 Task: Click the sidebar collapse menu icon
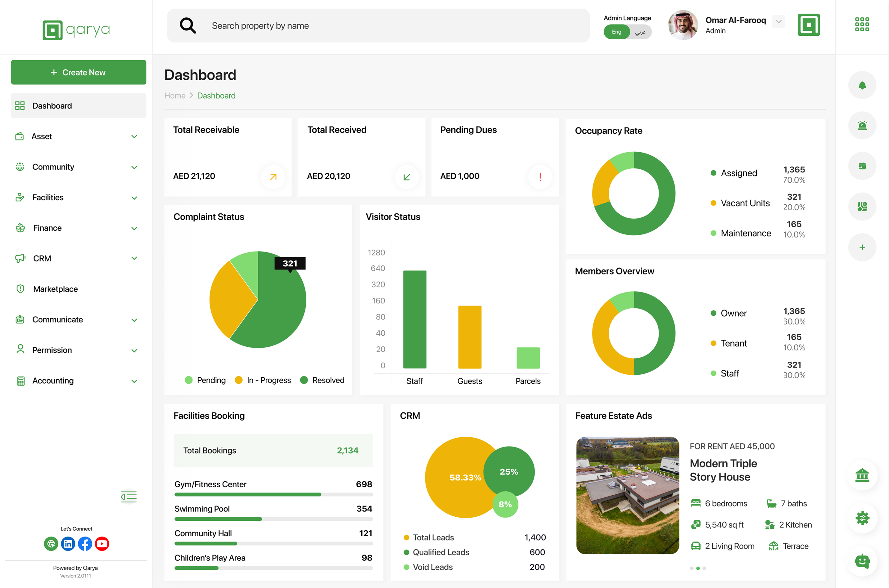pyautogui.click(x=129, y=497)
